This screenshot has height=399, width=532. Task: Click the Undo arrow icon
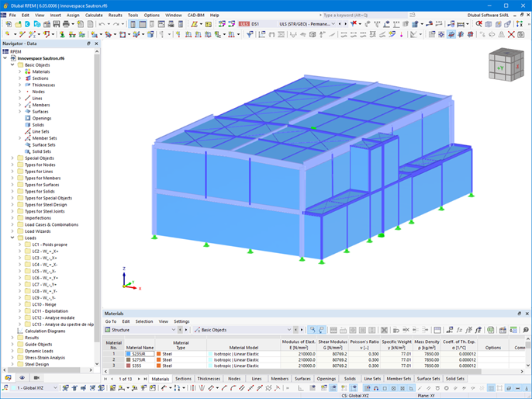coord(102,24)
